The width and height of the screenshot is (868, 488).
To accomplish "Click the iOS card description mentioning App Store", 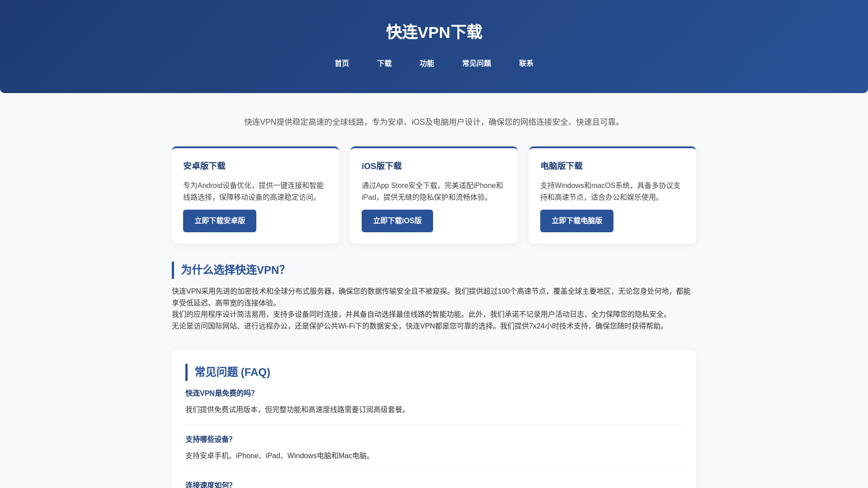I will tap(432, 191).
